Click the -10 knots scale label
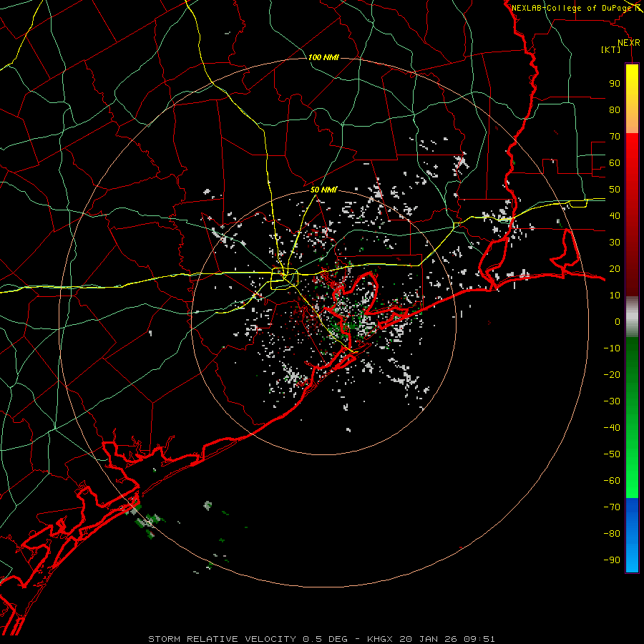The image size is (644, 644). tap(612, 348)
